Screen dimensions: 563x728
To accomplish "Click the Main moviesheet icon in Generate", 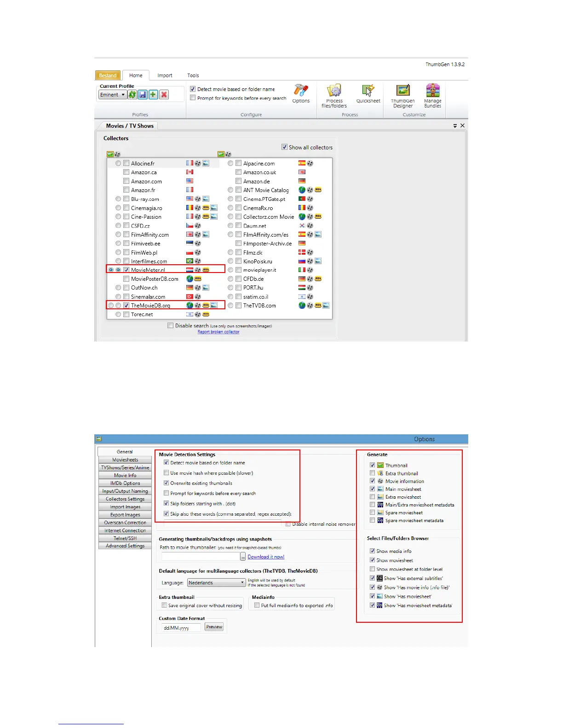I will point(380,489).
